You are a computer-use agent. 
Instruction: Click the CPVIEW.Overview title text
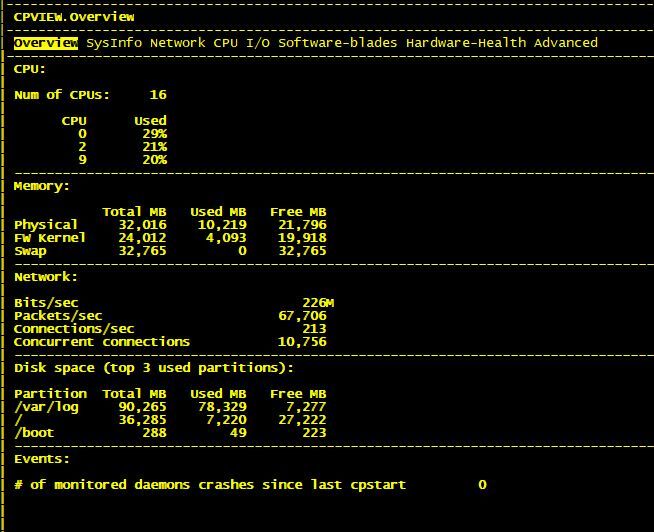[74, 17]
